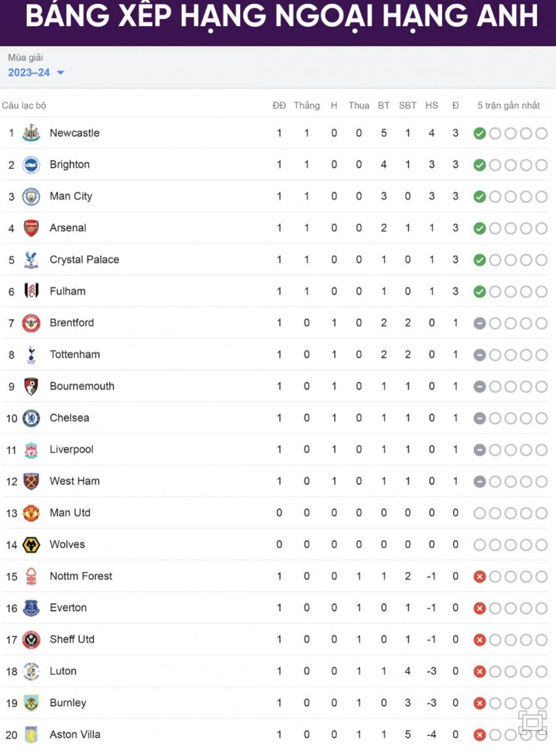
Task: Click the Câu lạc bộ column header
Action: 24,106
